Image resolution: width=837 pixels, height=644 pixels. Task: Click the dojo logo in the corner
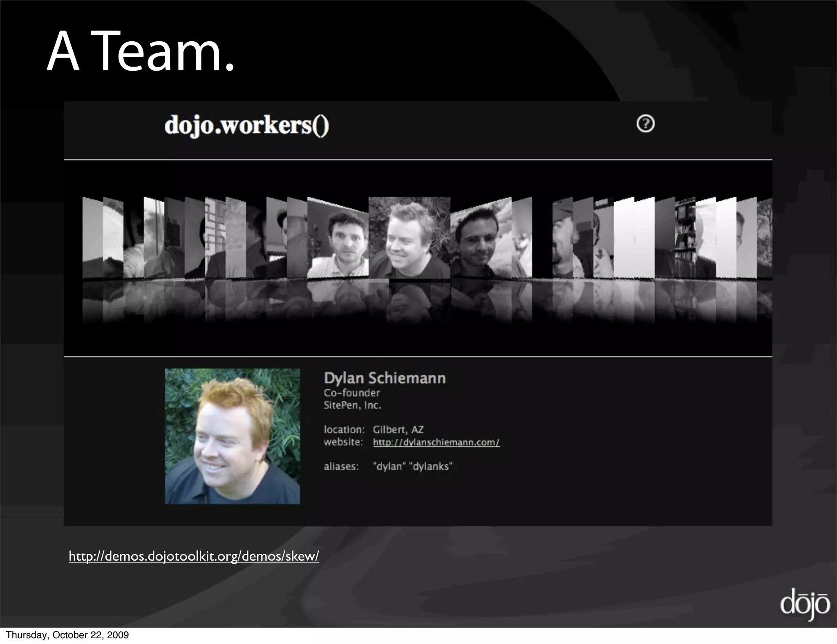click(805, 605)
